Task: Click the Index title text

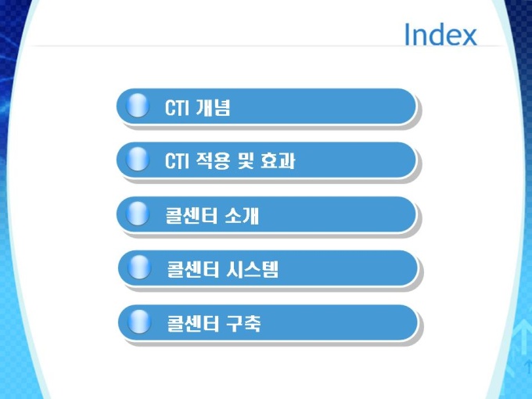Action: [440, 34]
